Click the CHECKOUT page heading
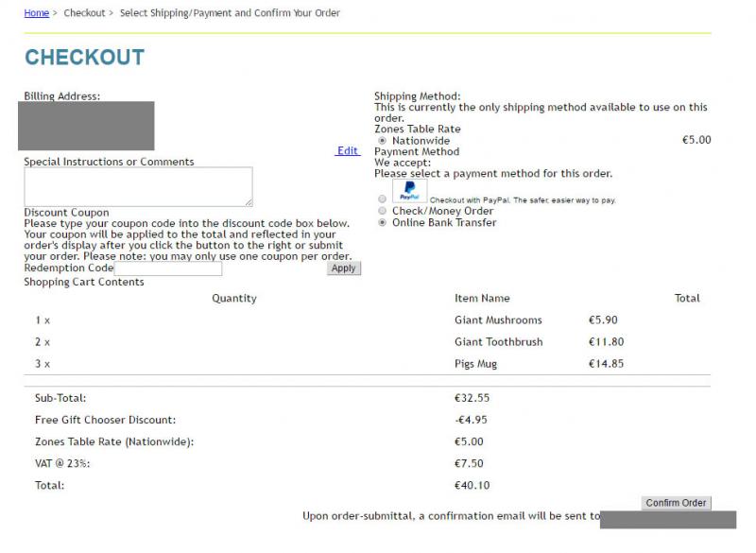This screenshot has height=553, width=756. coord(85,58)
